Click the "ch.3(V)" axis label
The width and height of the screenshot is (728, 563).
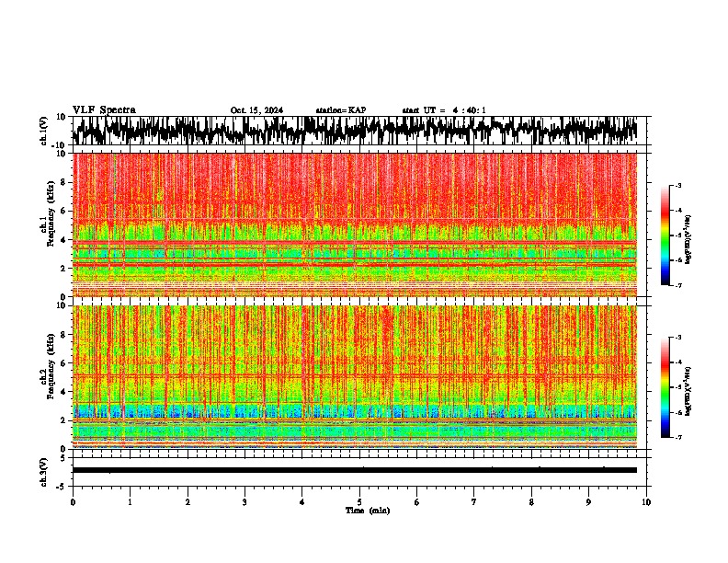44,472
